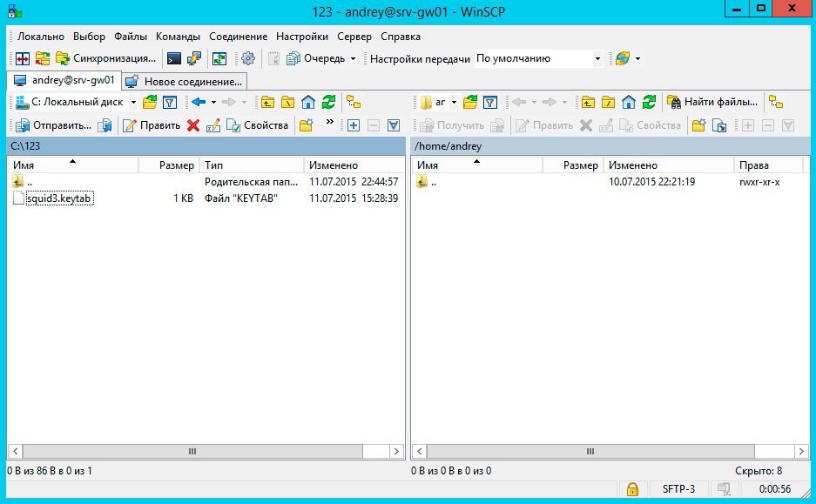Refresh the remote panel
The height and width of the screenshot is (504, 816).
[649, 103]
